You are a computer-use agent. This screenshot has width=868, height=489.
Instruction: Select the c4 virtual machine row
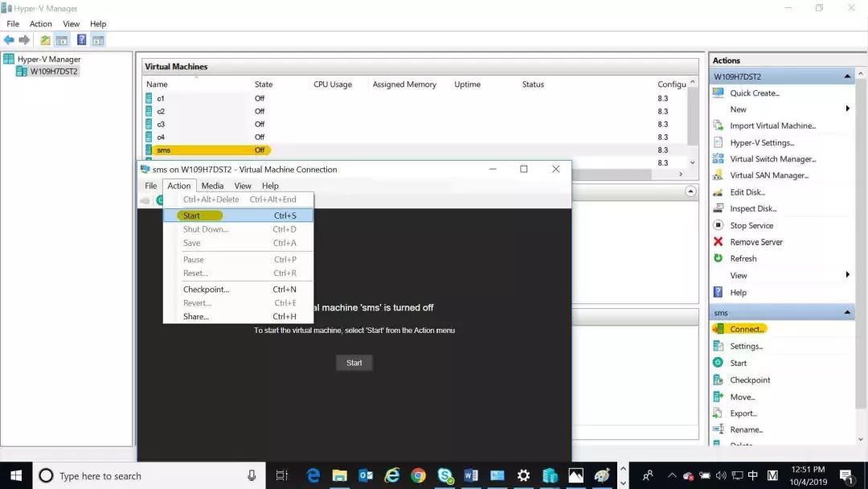[x=416, y=137]
